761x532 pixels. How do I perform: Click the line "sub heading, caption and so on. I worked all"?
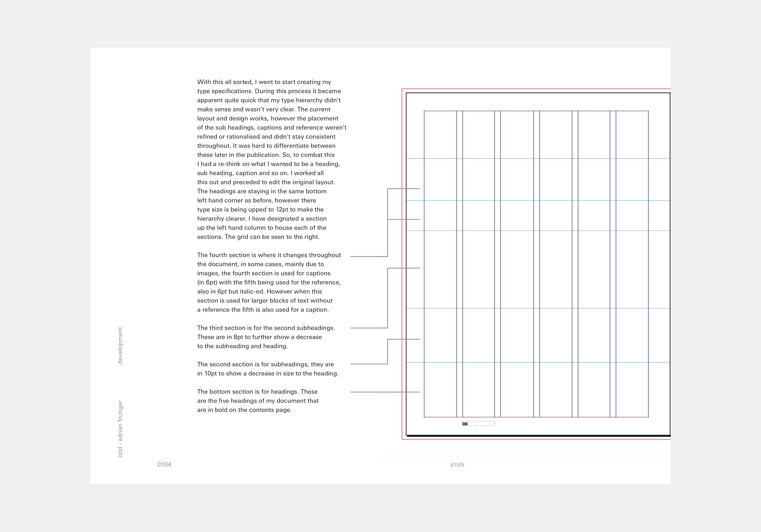[261, 173]
